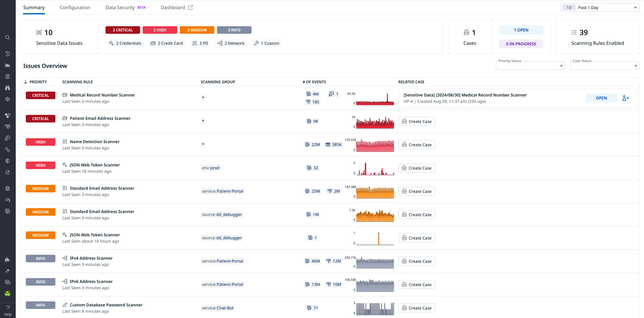Toggle the 3 INFO severity filter
This screenshot has height=318, width=644.
coord(234,30)
